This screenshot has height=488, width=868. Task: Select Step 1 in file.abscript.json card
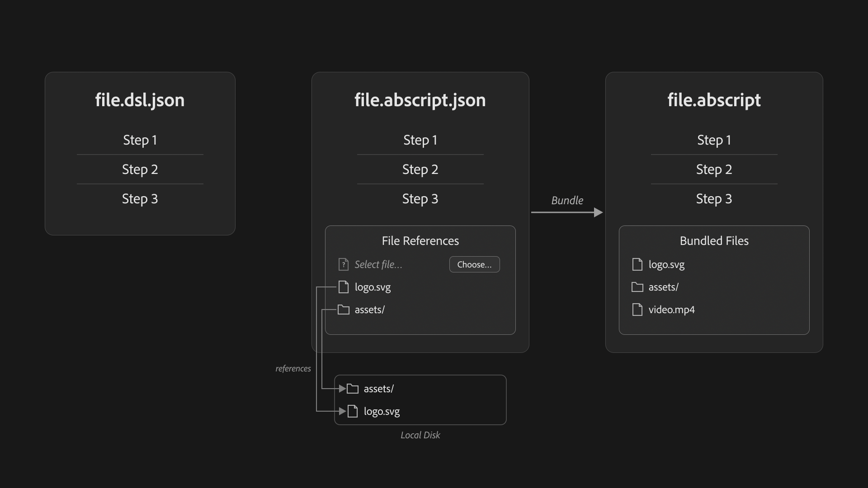click(420, 140)
